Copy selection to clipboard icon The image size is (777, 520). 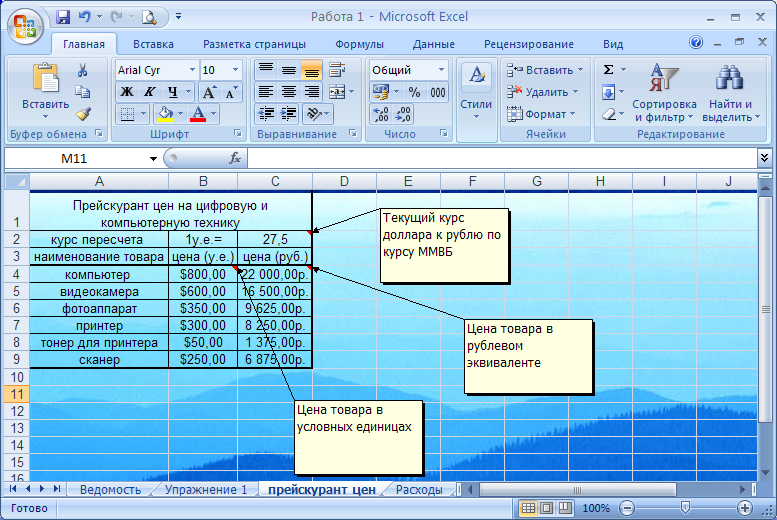[82, 92]
